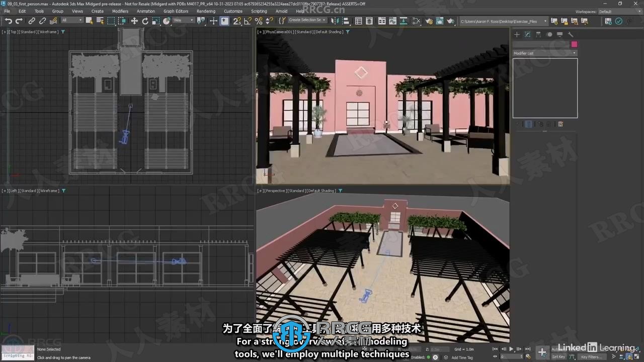Toggle Percent Snap
Screen dimensions: 644x362
[x=259, y=21]
